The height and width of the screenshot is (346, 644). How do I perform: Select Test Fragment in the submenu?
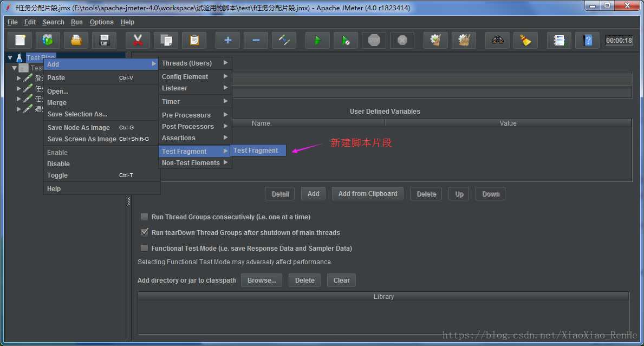coord(257,151)
